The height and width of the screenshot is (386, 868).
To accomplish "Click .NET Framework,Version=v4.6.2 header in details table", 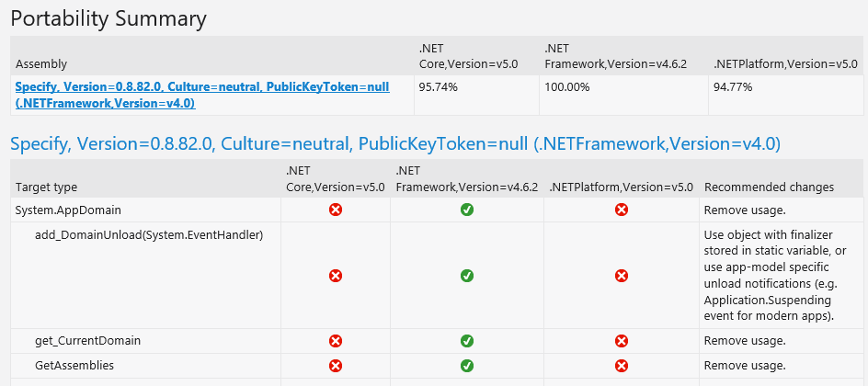I will [x=467, y=178].
